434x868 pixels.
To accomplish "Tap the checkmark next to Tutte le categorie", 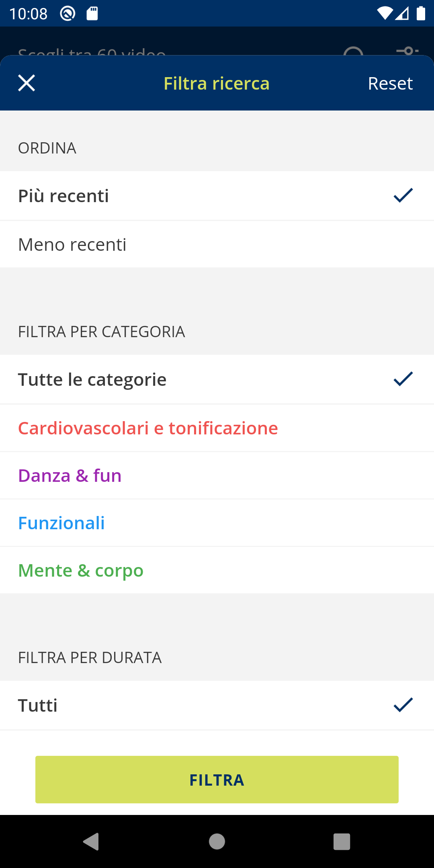I will [403, 379].
